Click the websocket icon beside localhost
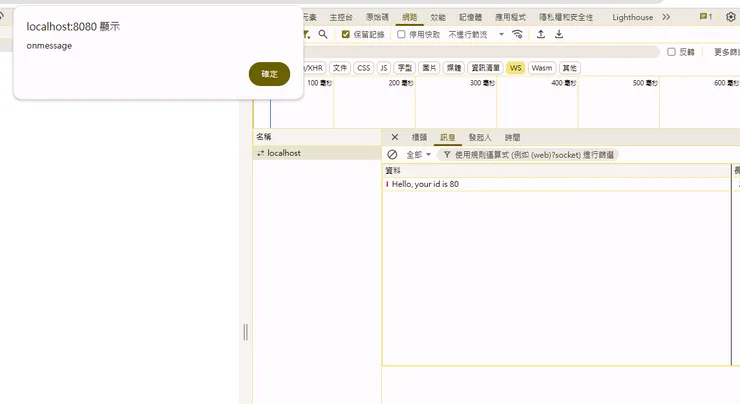This screenshot has height=404, width=740. click(x=260, y=153)
